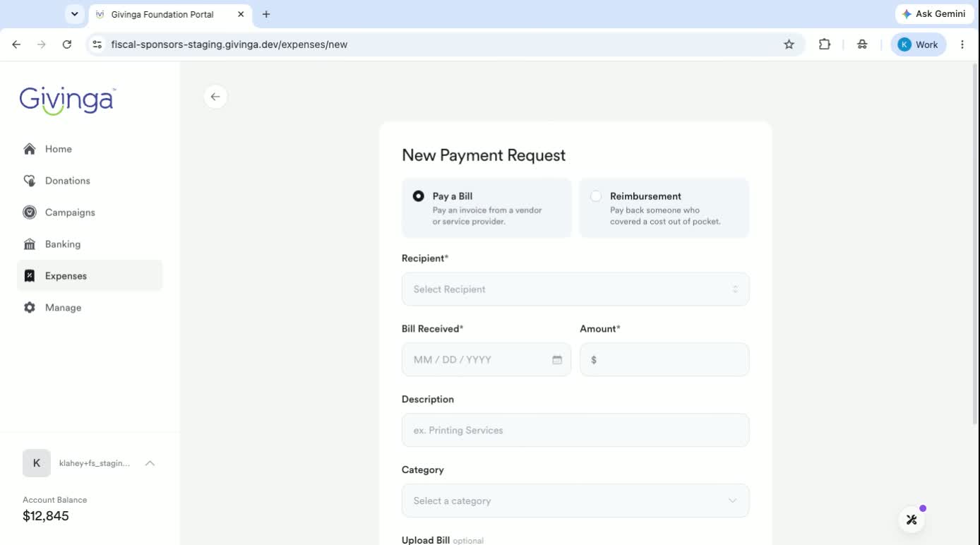Image resolution: width=980 pixels, height=545 pixels.
Task: Open the Work profile button
Action: coord(918,44)
